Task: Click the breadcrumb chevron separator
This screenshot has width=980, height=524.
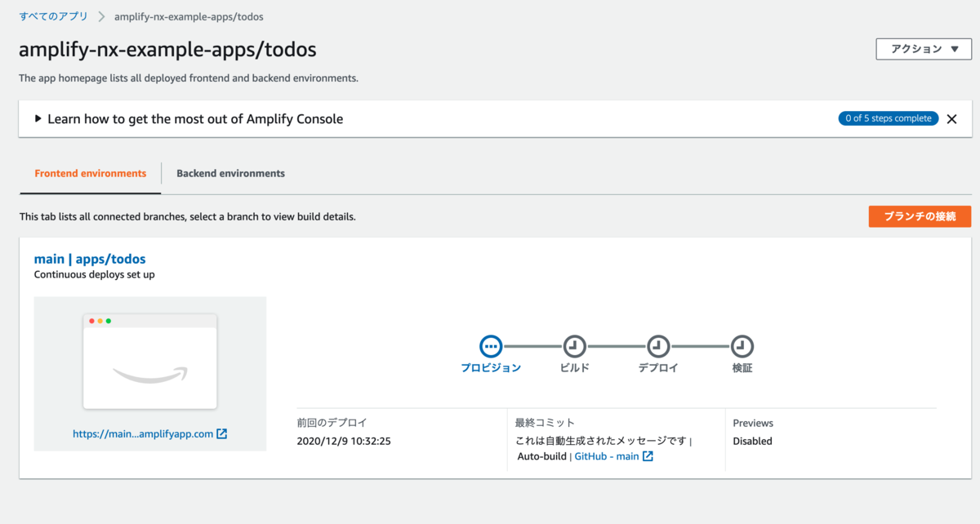Action: [x=101, y=16]
